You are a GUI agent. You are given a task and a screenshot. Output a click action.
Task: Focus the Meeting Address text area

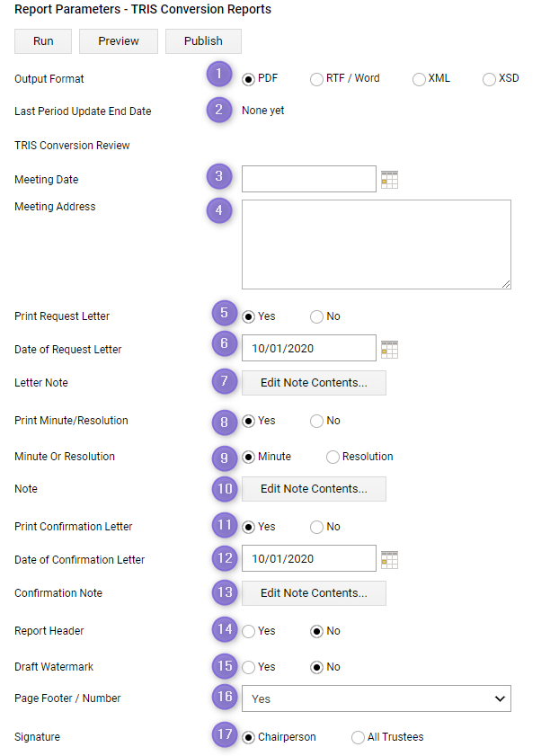click(x=377, y=245)
